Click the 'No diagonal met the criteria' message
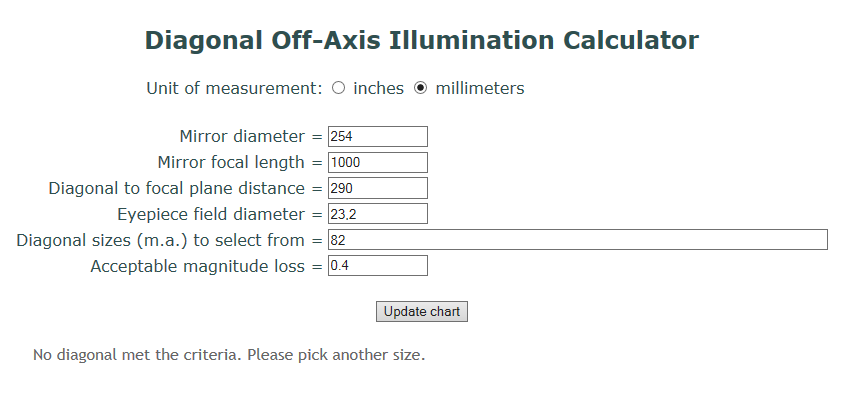Viewport: 851px width, 411px height. click(229, 355)
